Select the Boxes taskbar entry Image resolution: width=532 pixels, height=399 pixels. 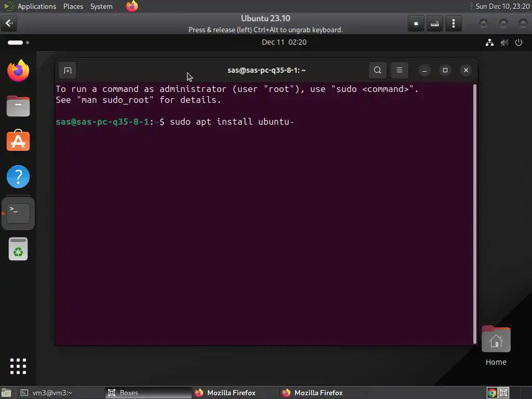point(148,393)
